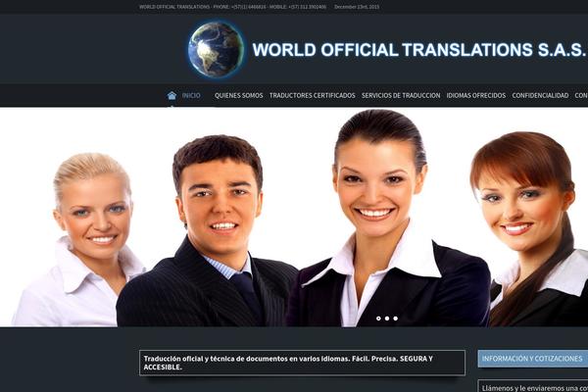
Task: Click the team photo slideshow image
Action: pyautogui.click(x=294, y=218)
